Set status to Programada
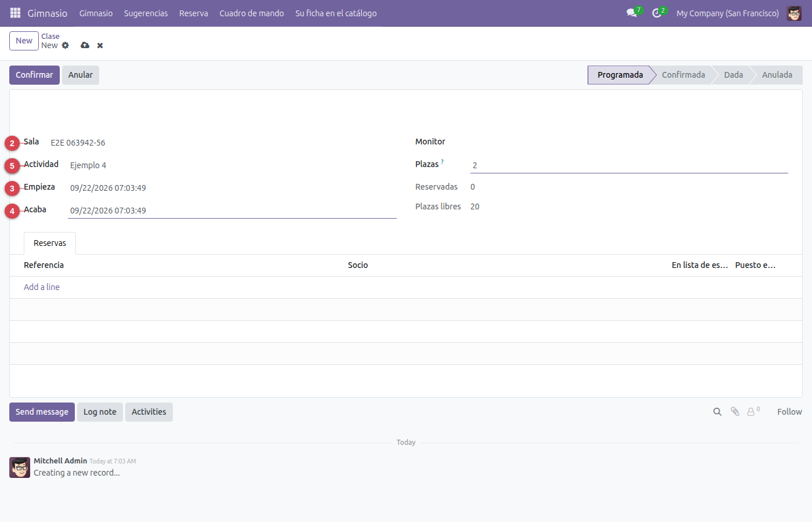This screenshot has height=522, width=812. coord(620,75)
